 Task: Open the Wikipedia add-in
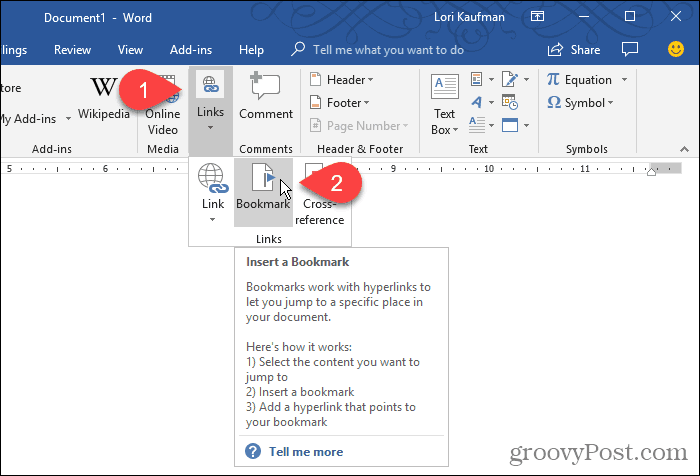pos(104,99)
